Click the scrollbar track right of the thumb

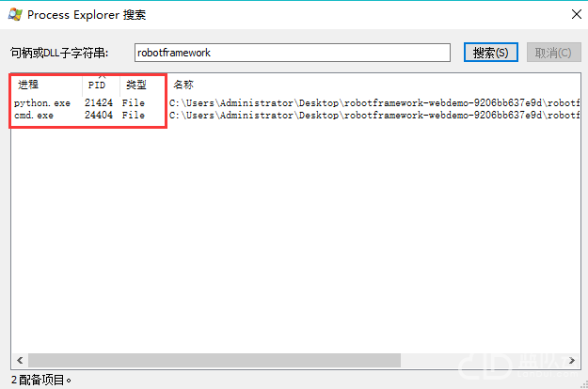(483, 360)
